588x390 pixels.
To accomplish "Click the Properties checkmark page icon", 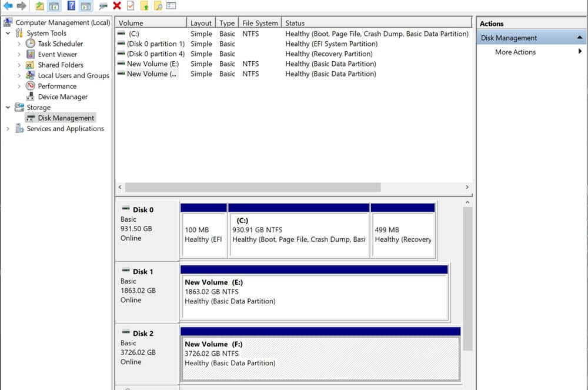I will click(131, 6).
